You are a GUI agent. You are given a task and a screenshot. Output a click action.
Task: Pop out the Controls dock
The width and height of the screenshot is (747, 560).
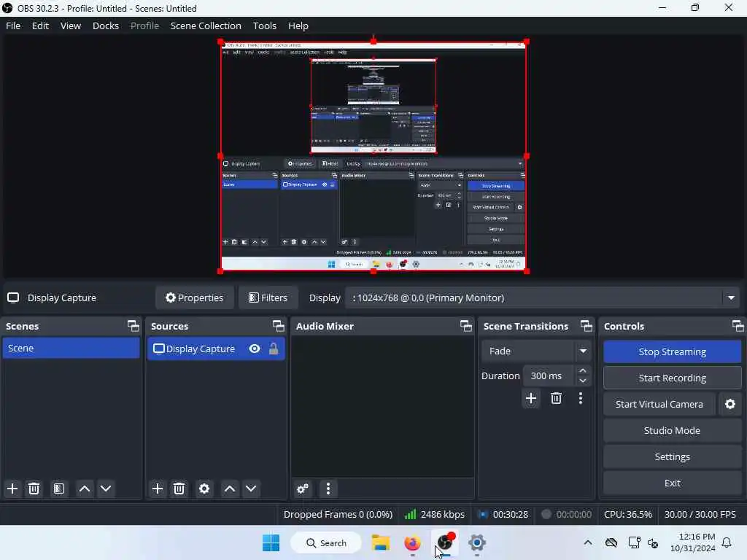coord(738,326)
